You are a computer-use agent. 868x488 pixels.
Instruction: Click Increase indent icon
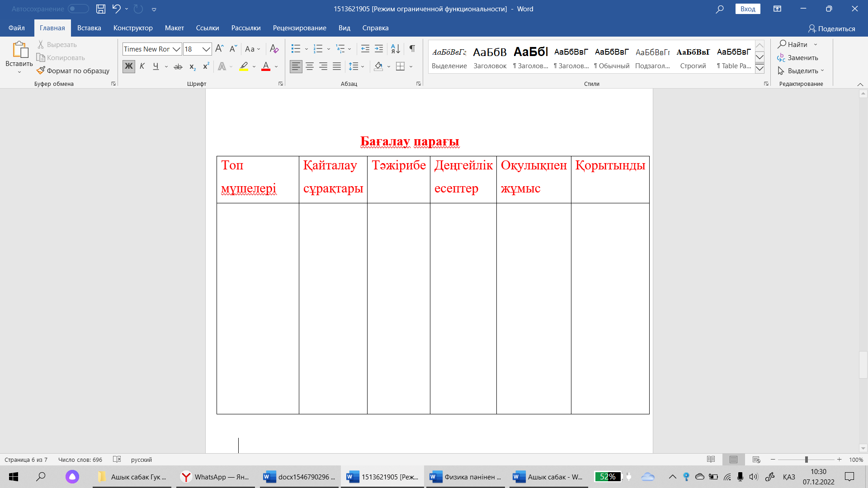(379, 48)
